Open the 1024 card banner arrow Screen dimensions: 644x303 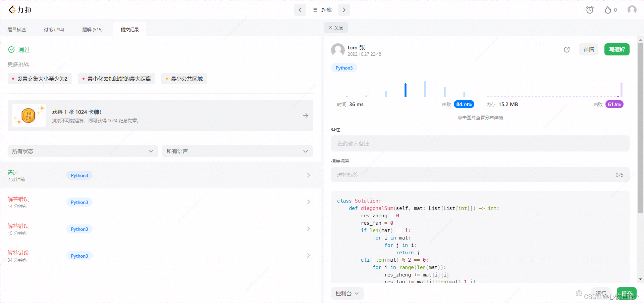(305, 115)
